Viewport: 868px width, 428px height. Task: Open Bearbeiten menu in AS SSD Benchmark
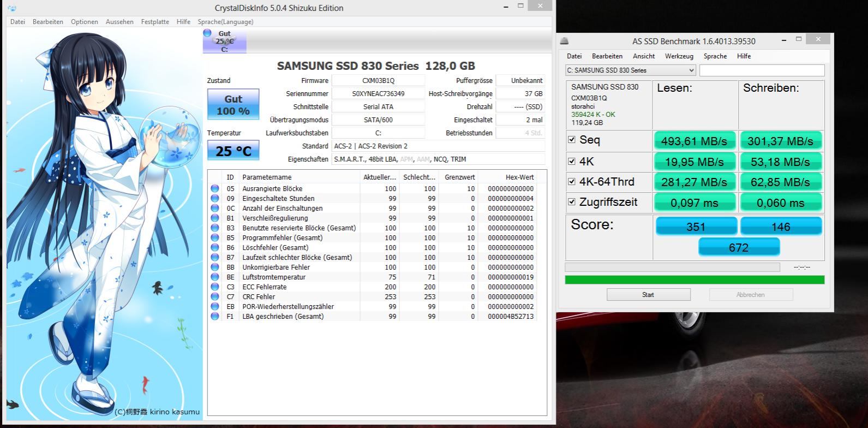[x=607, y=56]
